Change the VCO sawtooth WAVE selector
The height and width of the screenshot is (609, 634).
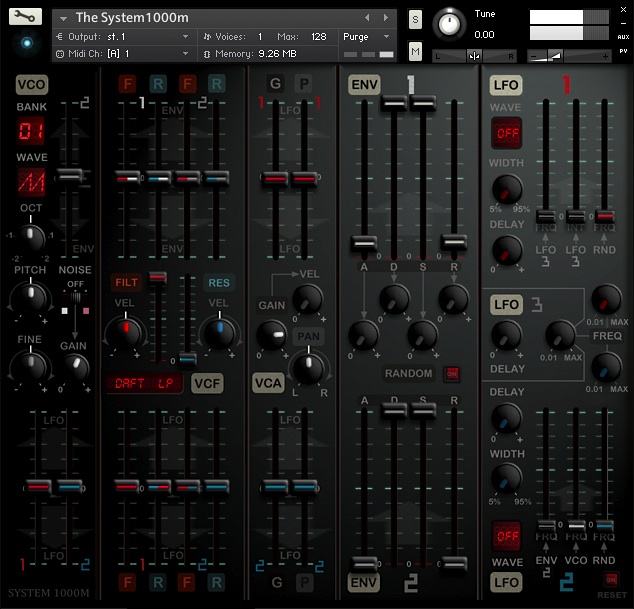tap(31, 182)
